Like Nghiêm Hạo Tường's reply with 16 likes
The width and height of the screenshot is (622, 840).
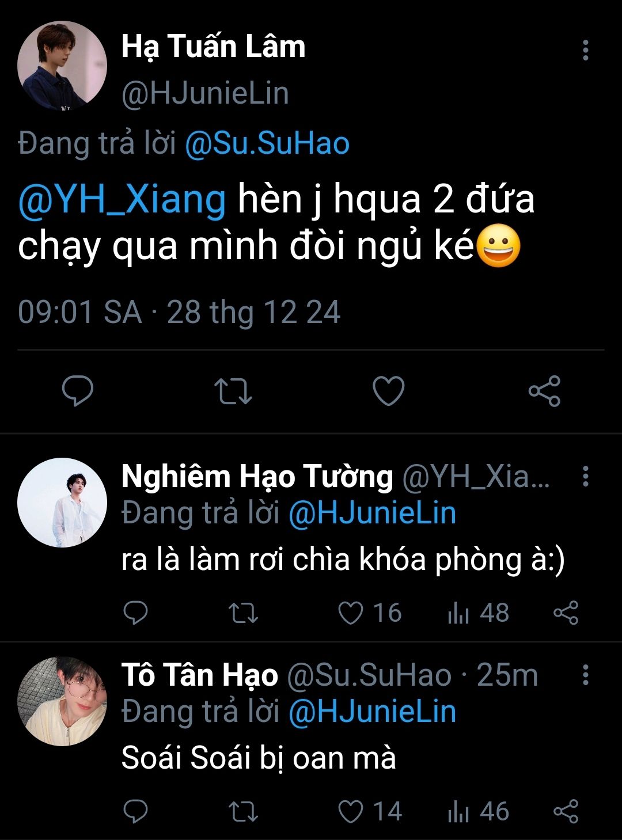click(x=351, y=613)
